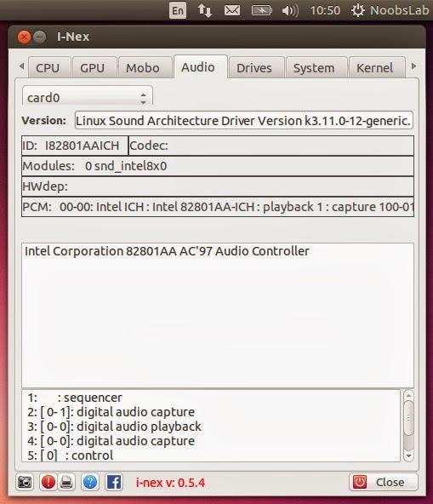The height and width of the screenshot is (504, 433).
Task: Click the Version driver text field
Action: click(x=244, y=121)
